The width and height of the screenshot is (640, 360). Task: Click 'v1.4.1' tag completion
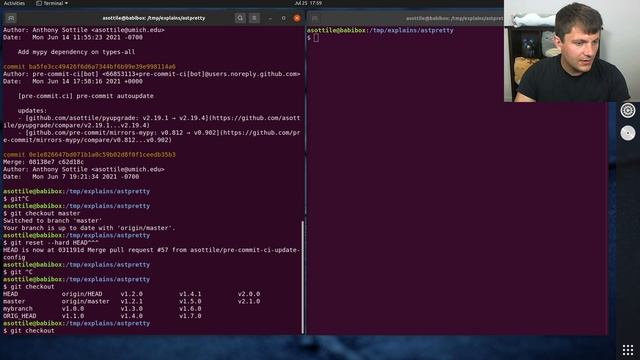click(190, 294)
